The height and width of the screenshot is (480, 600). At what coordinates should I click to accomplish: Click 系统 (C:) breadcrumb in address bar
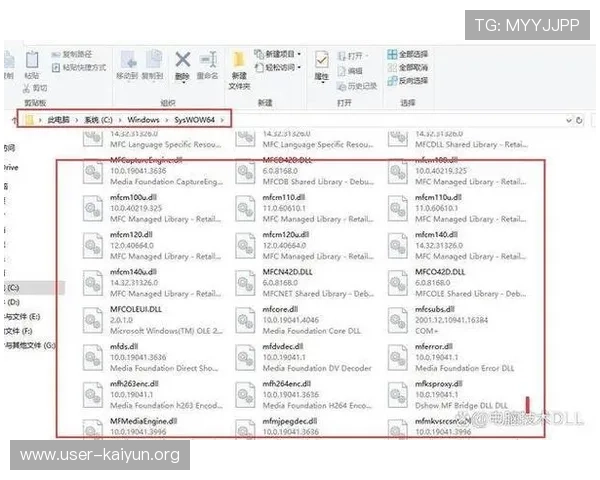pyautogui.click(x=98, y=120)
